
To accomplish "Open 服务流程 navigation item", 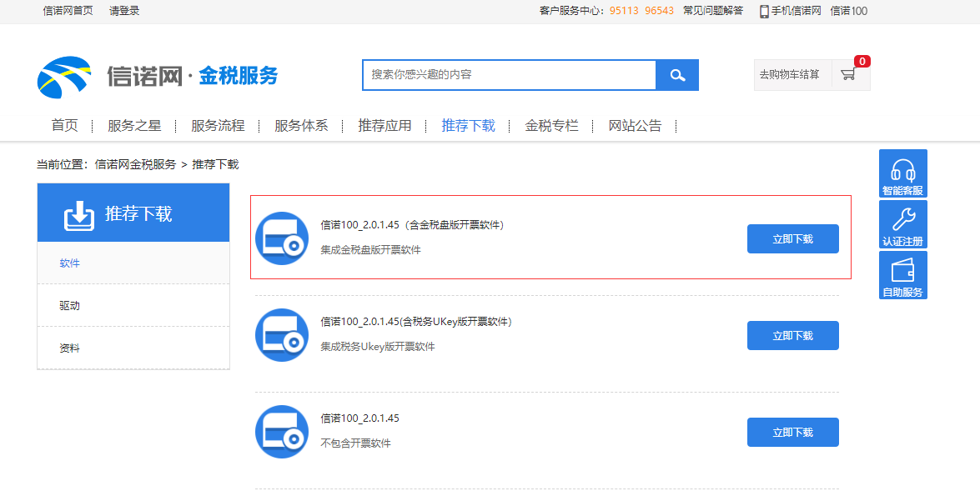I will pyautogui.click(x=218, y=126).
